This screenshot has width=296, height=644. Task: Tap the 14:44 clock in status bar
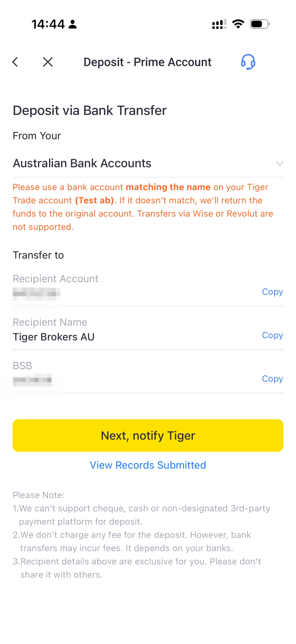pyautogui.click(x=48, y=24)
